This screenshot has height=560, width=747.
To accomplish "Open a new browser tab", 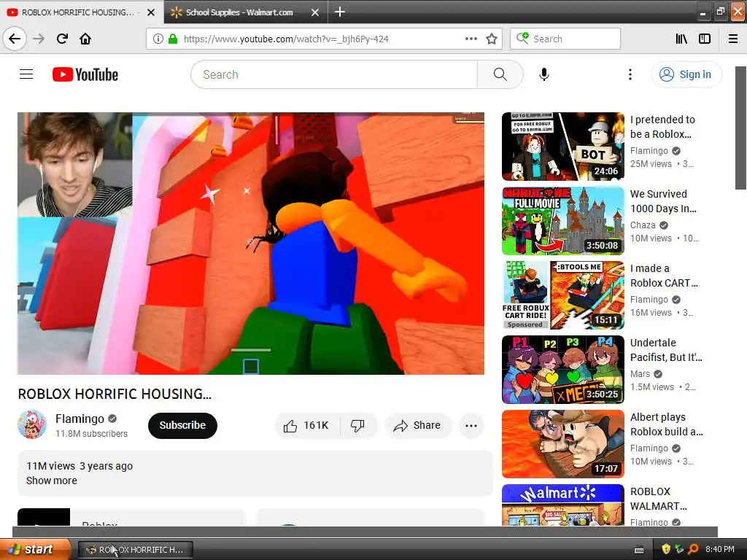I will point(340,12).
